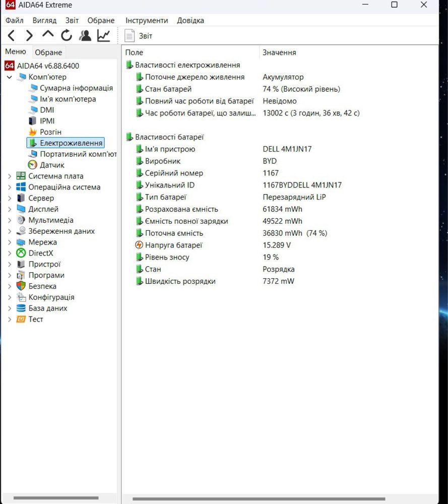Expand the Мультимедіа tree node
448x504 pixels.
click(x=9, y=220)
